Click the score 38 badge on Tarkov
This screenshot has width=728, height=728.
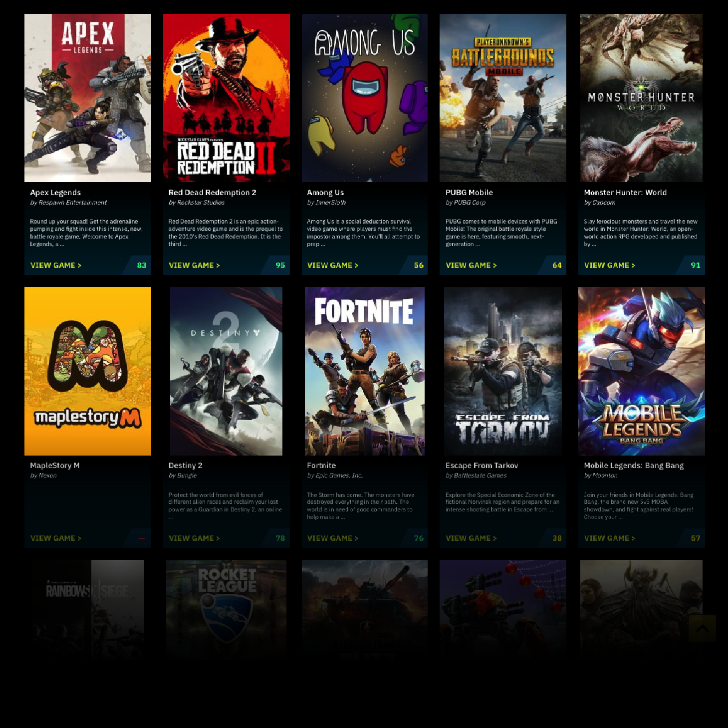coord(557,538)
